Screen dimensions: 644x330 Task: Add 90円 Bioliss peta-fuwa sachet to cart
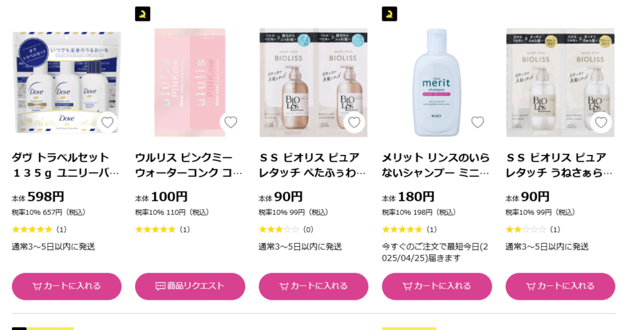[313, 286]
